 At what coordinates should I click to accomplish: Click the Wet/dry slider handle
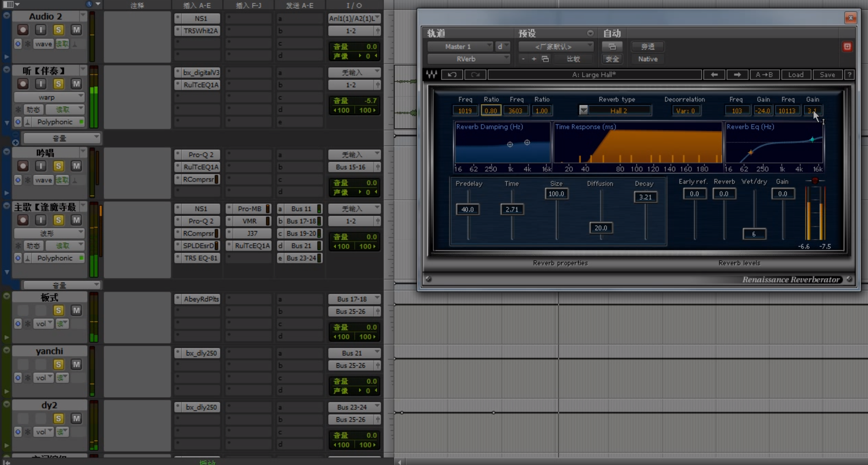tap(754, 234)
